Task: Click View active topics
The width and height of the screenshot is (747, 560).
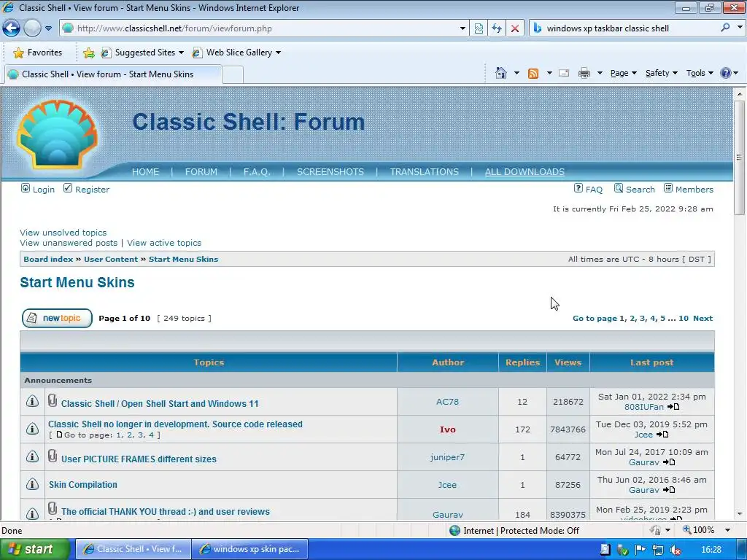Action: 164,243
